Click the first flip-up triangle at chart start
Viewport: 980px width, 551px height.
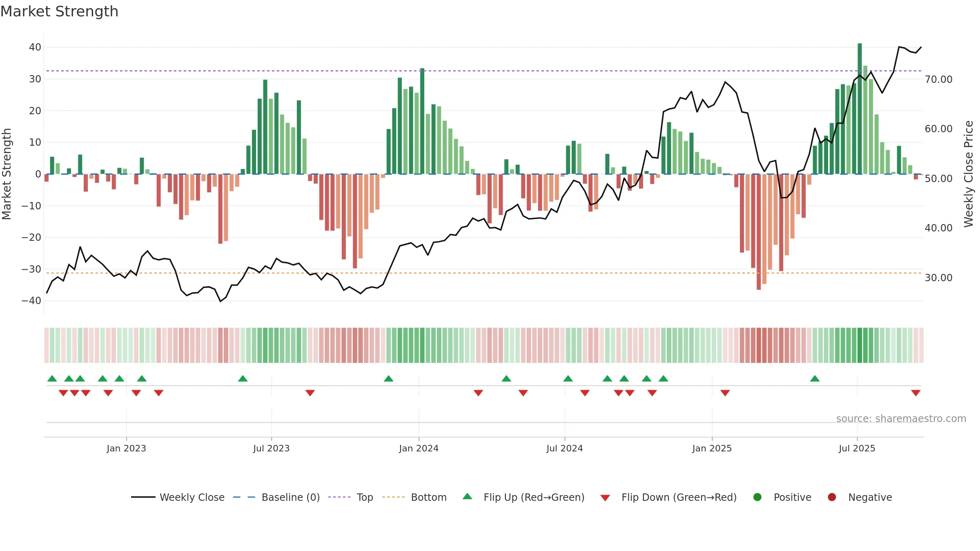click(x=52, y=378)
